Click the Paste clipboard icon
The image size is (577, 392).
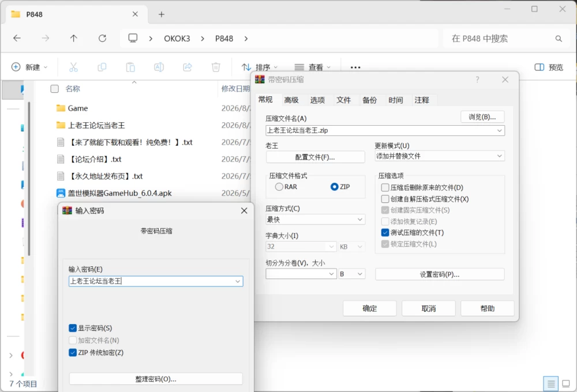[x=130, y=67]
